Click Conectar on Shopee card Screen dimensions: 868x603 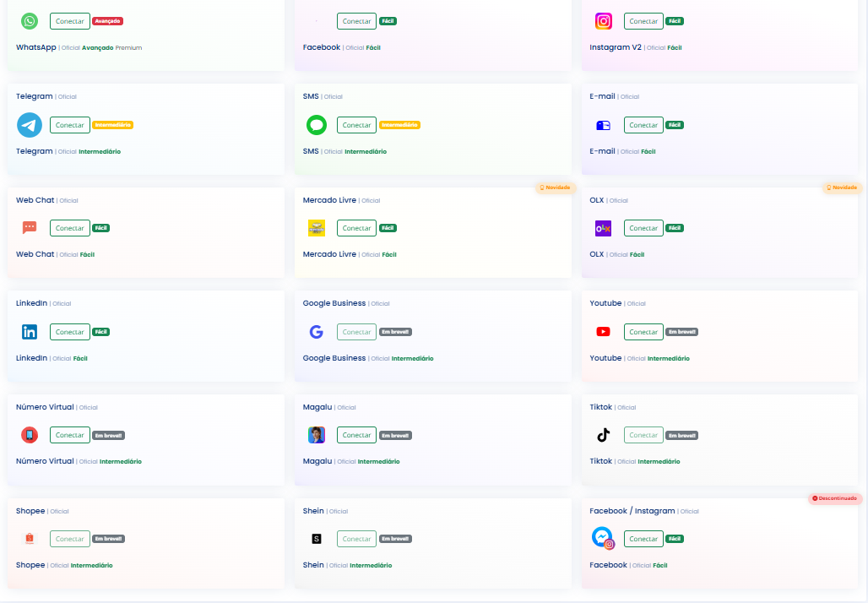click(70, 539)
